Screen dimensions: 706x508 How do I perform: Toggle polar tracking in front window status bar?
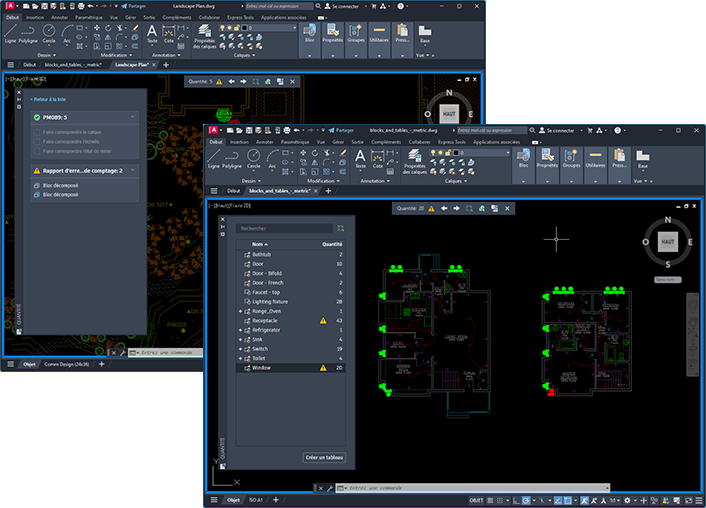tap(526, 500)
